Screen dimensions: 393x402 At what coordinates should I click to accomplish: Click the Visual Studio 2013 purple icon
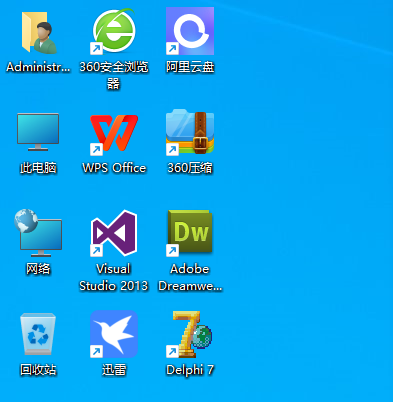tap(114, 233)
